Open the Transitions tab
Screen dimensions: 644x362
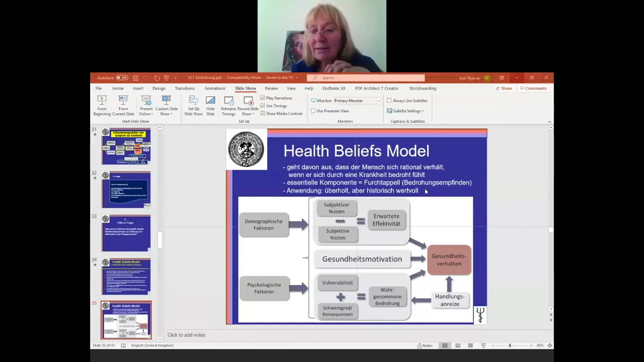coord(185,88)
